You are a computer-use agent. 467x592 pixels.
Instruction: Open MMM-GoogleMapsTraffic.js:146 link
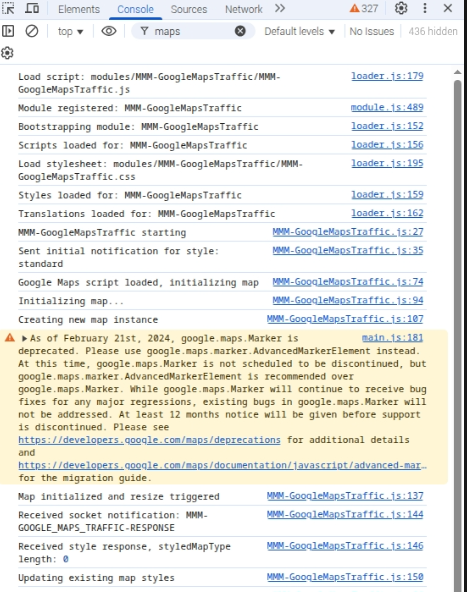345,546
